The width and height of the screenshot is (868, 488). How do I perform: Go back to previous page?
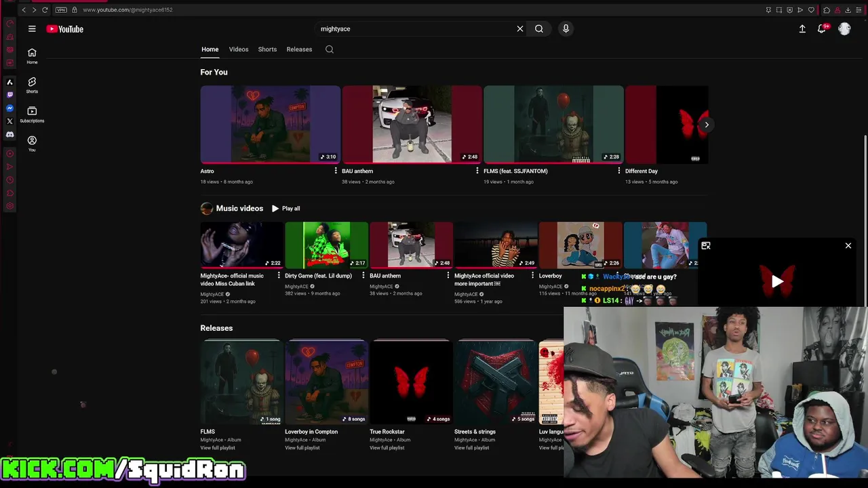pyautogui.click(x=24, y=9)
